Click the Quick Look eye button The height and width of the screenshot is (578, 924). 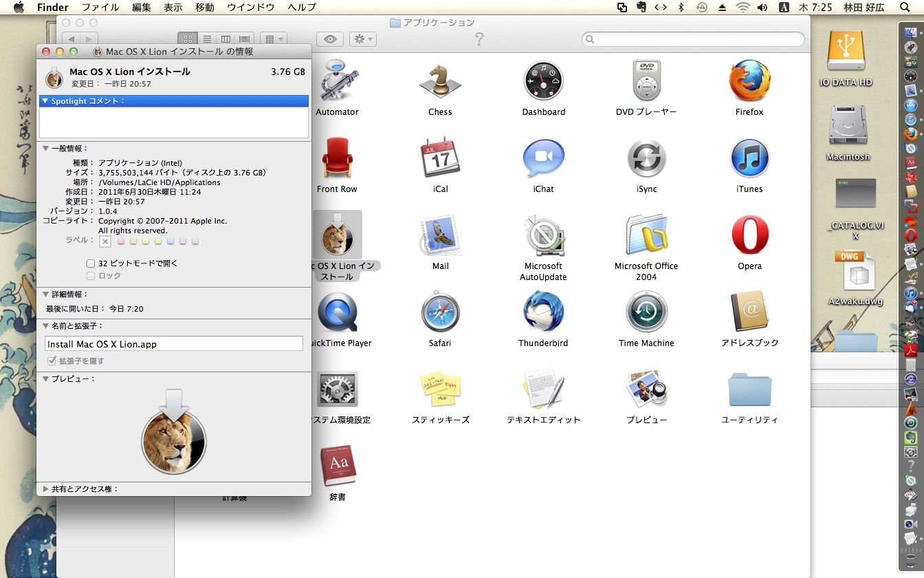[330, 39]
